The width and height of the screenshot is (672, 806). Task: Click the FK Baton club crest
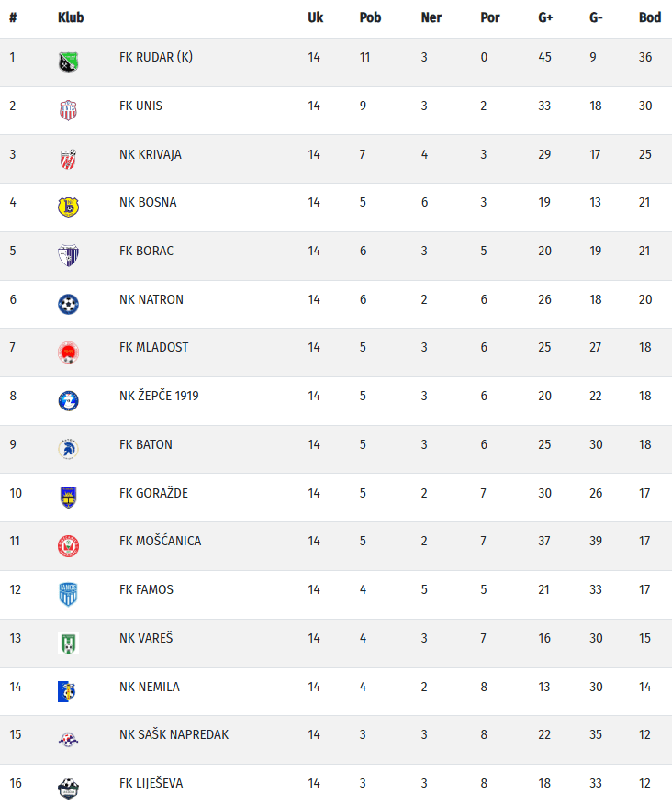[69, 449]
